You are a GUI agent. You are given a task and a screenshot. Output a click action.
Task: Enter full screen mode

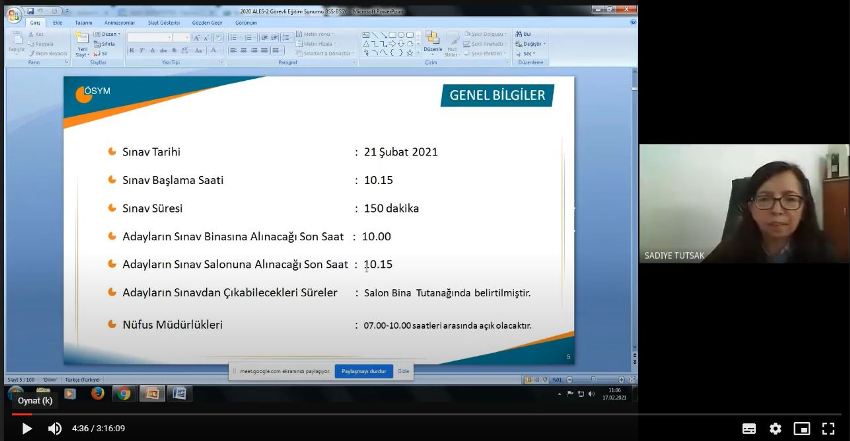click(828, 428)
